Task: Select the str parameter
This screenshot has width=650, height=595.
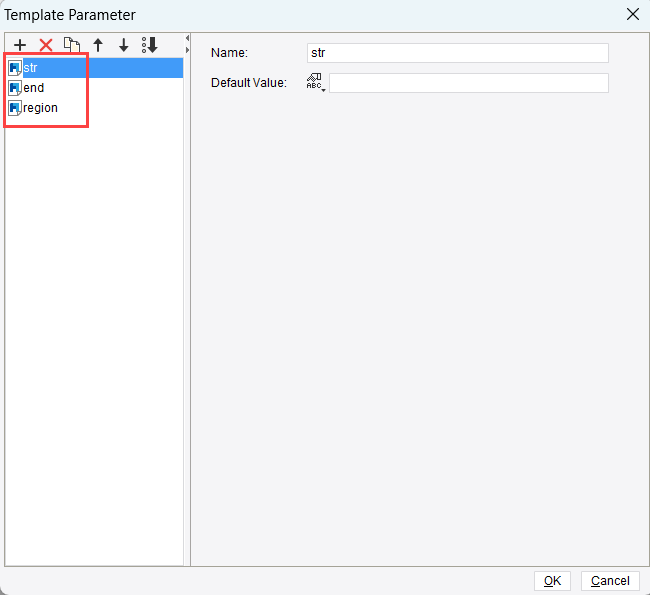Action: [x=95, y=68]
